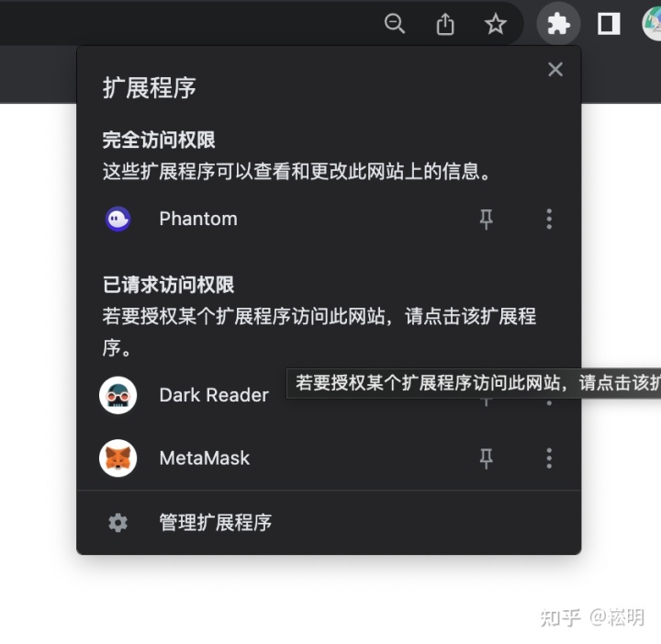Click the Extensions puzzle piece icon
The width and height of the screenshot is (661, 644).
point(558,25)
